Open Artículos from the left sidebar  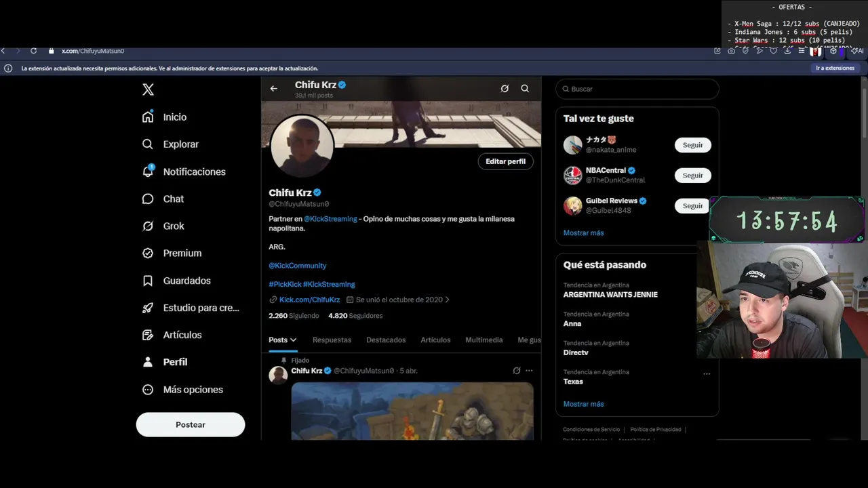172,335
